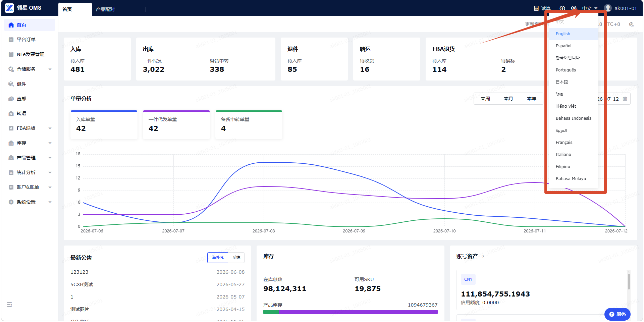Open the 账号资产 link arrow

[x=483, y=256]
